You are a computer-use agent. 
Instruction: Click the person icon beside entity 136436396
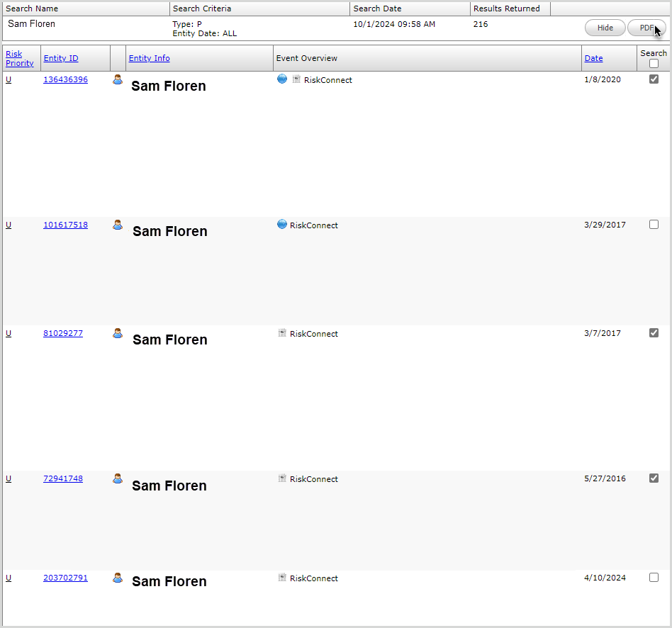point(117,79)
